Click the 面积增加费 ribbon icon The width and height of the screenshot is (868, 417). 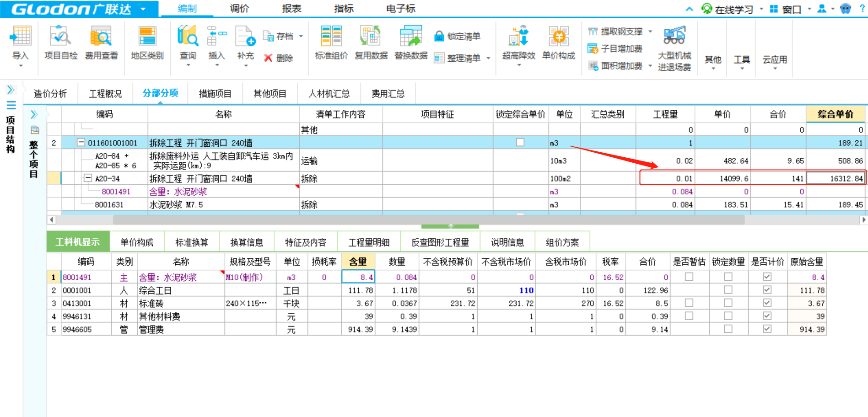pyautogui.click(x=593, y=66)
